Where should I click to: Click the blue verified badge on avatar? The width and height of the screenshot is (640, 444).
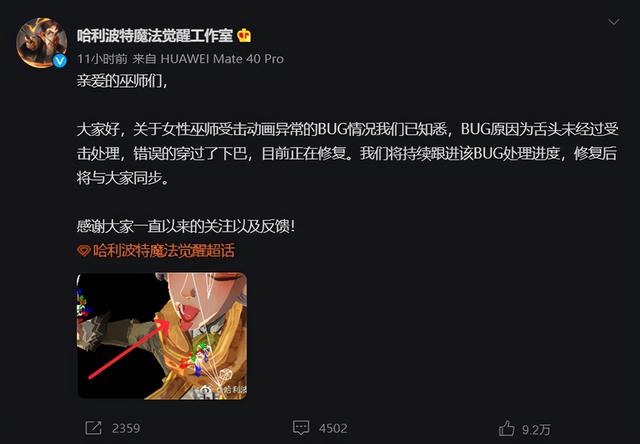tap(60, 61)
